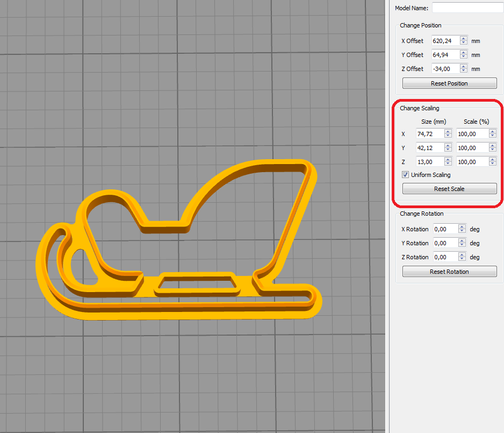Click the Z Rotation value field

445,257
